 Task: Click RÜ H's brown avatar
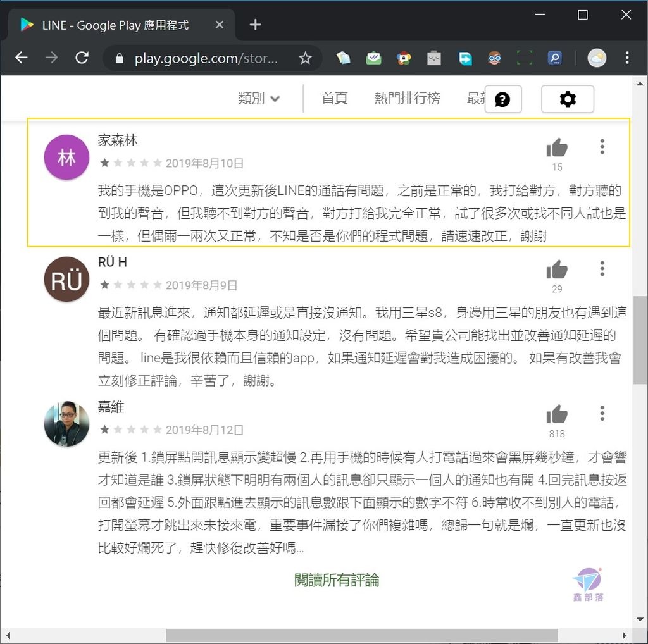pyautogui.click(x=66, y=279)
